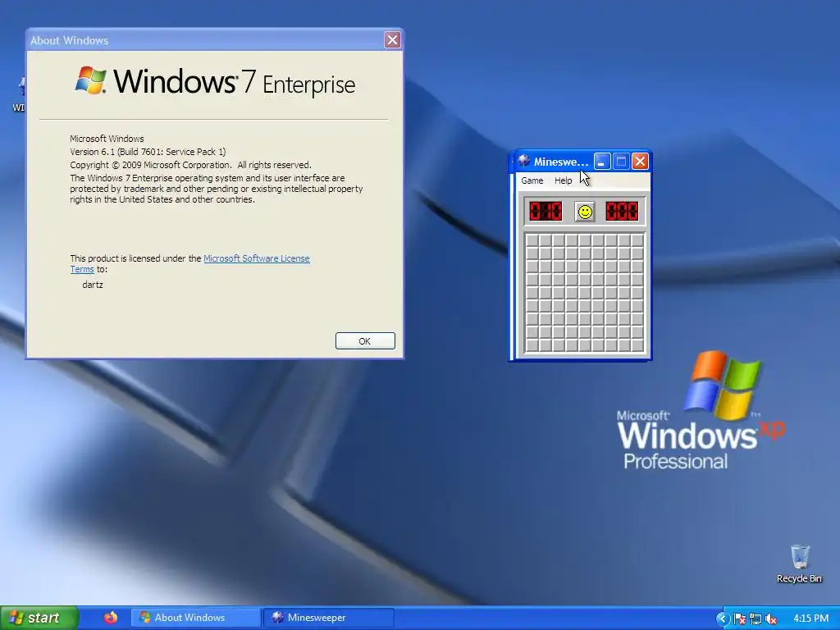Click the Windows 7 flag logo in the dialog
This screenshot has height=630, width=840.
coord(90,80)
